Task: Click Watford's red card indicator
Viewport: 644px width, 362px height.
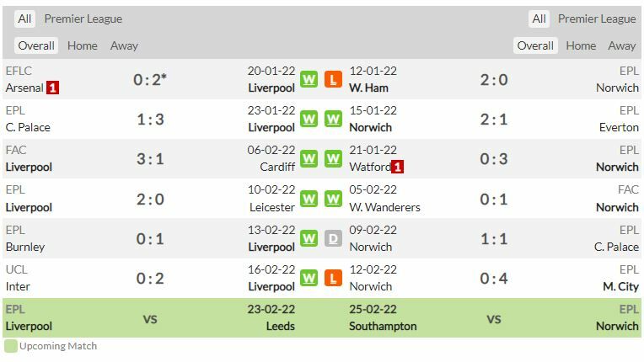Action: point(398,167)
